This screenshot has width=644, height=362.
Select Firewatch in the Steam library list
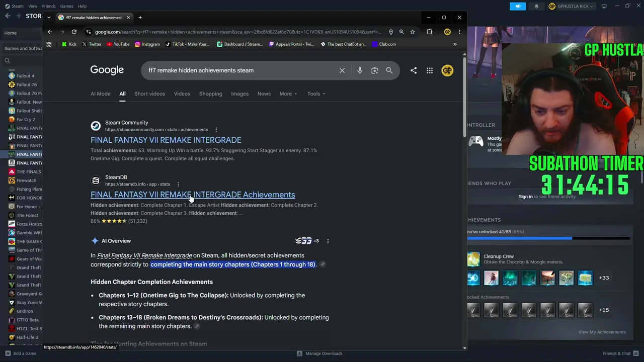click(26, 180)
